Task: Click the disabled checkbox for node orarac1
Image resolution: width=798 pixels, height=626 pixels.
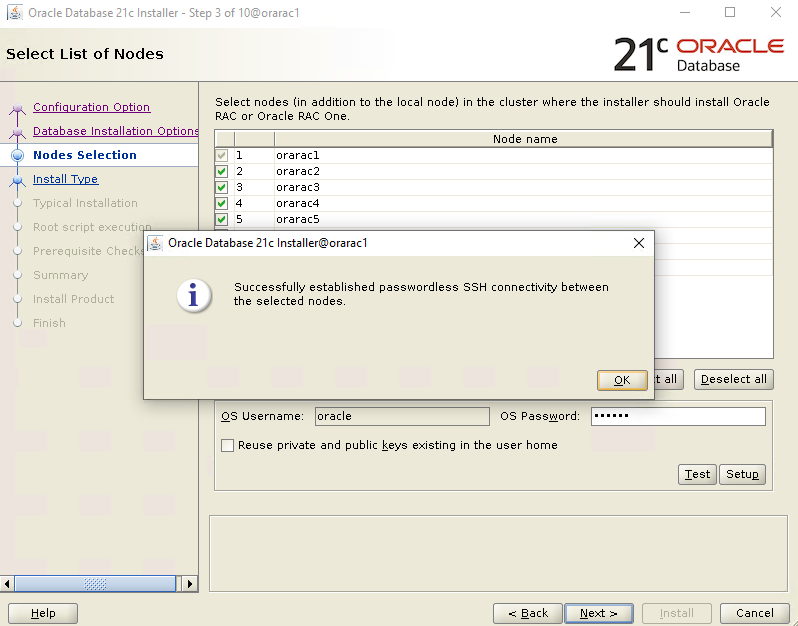Action: tap(221, 155)
